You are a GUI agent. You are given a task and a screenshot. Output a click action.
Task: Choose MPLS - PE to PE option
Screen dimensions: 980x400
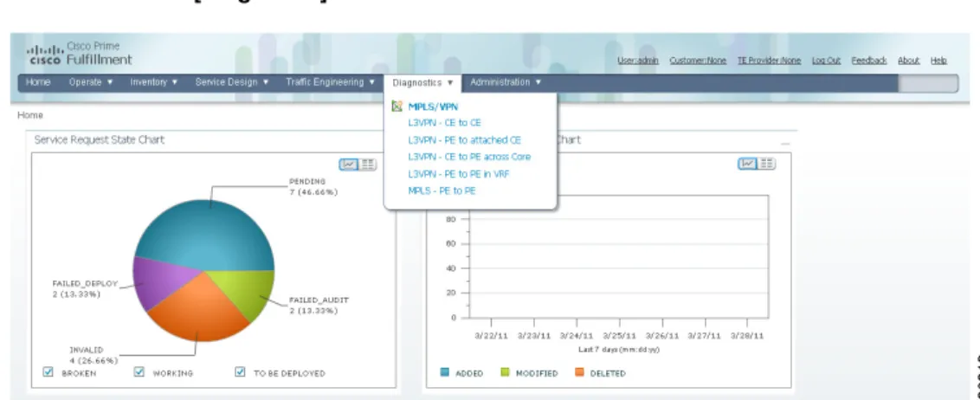pyautogui.click(x=442, y=190)
